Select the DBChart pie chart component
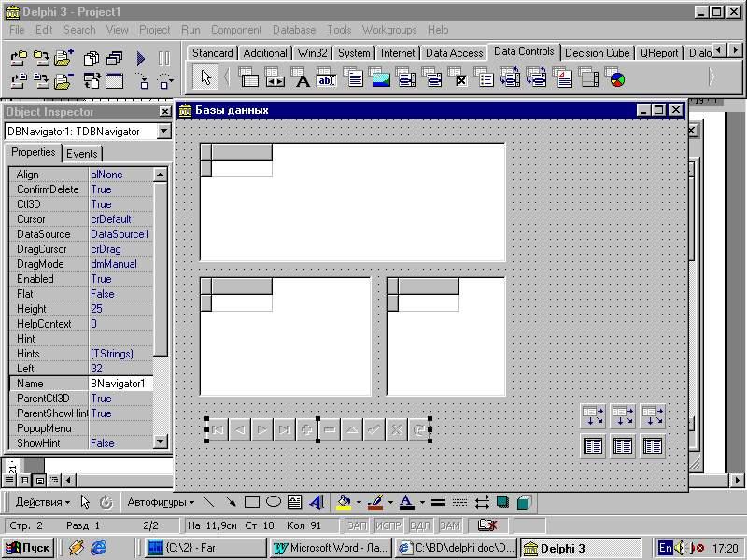This screenshot has width=747, height=560. (x=615, y=77)
